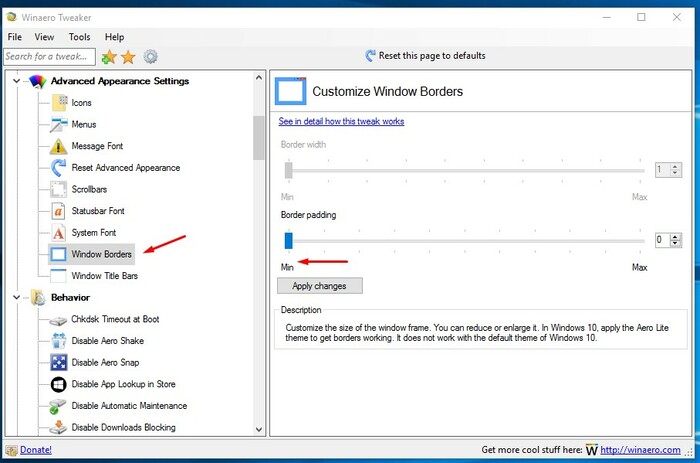Select the System Font tree item
Image resolution: width=700 pixels, height=463 pixels.
(94, 233)
